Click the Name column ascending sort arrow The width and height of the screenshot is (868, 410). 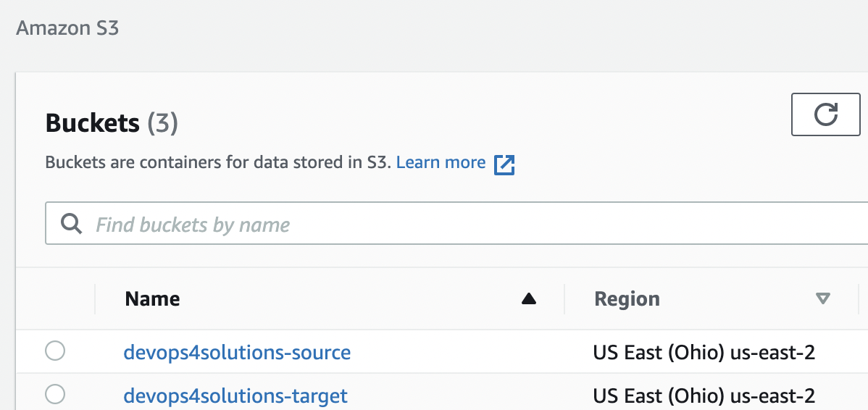529,299
